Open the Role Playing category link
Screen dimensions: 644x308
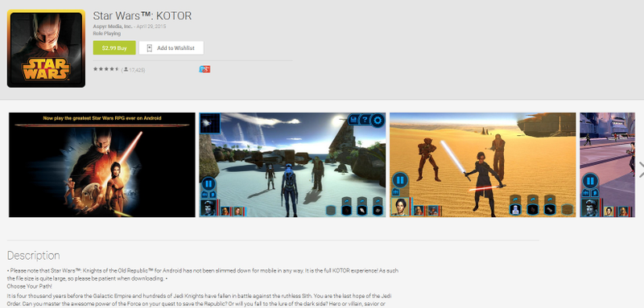[x=107, y=34]
